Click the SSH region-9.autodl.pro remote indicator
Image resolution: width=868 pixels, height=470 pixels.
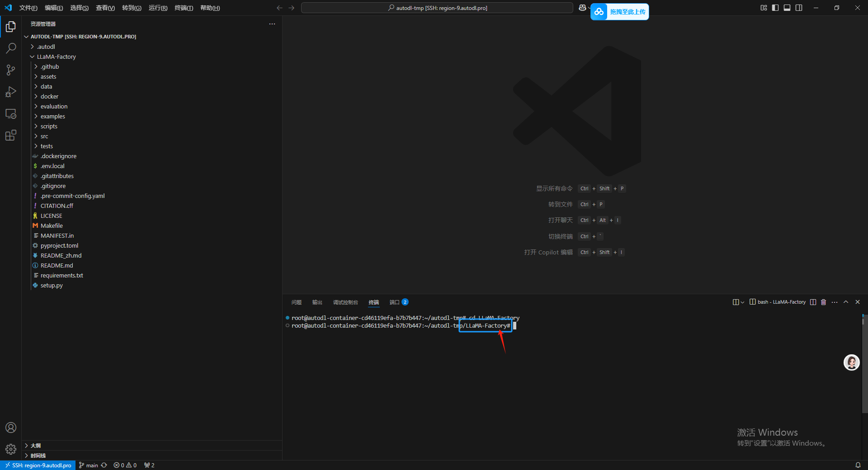[38, 465]
